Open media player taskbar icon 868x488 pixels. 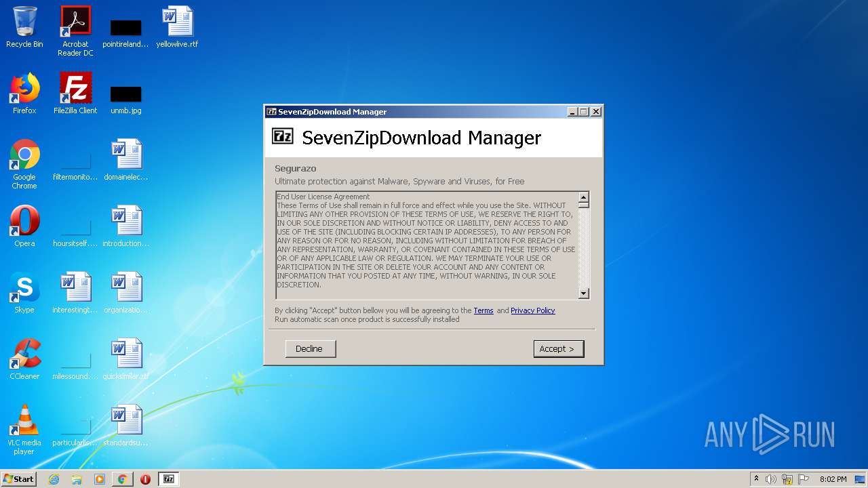[x=99, y=479]
